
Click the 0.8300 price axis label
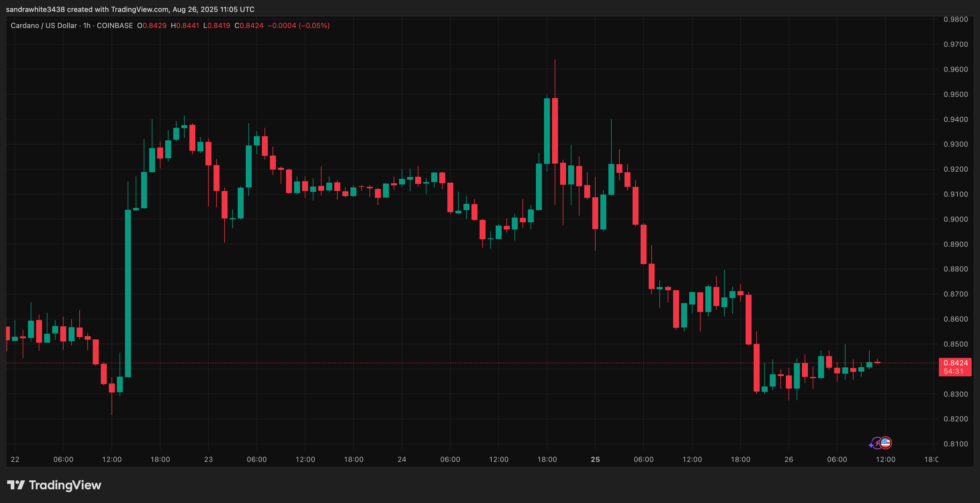pyautogui.click(x=956, y=394)
